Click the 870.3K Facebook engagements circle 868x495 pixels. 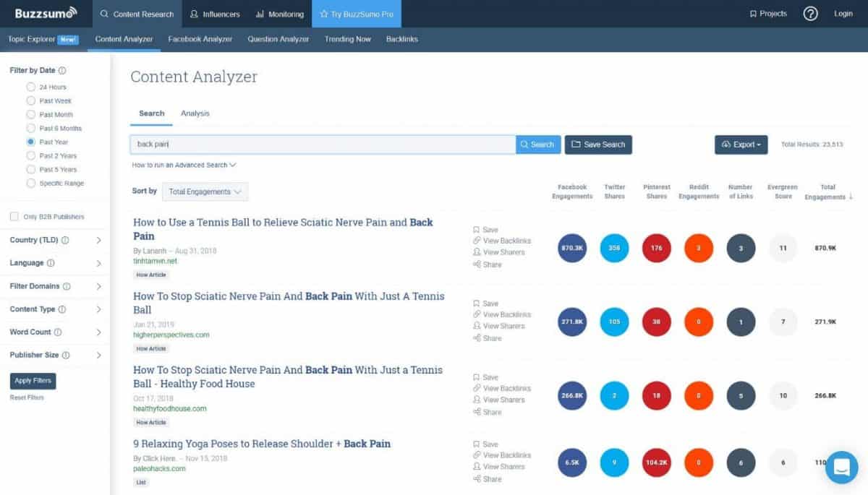click(x=572, y=248)
